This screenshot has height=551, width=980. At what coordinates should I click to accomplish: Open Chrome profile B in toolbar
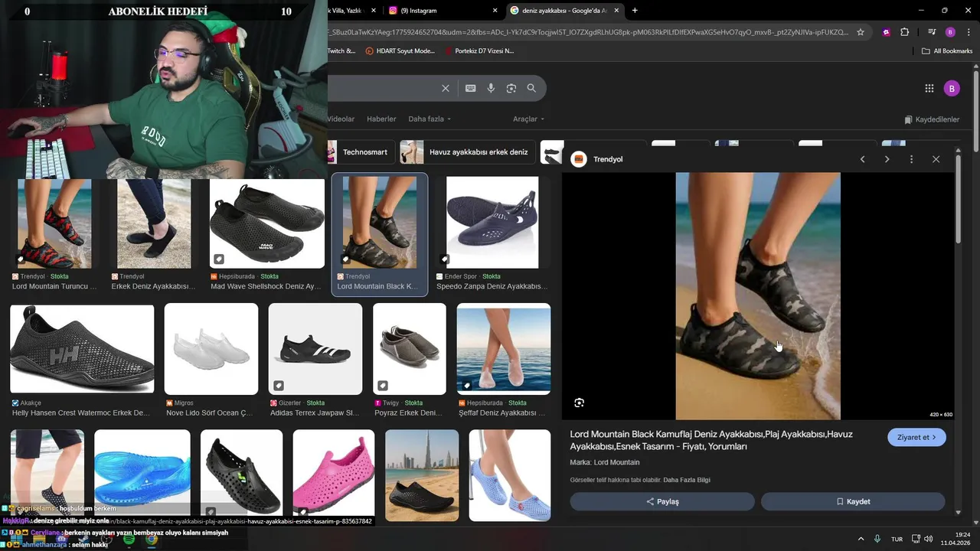950,32
